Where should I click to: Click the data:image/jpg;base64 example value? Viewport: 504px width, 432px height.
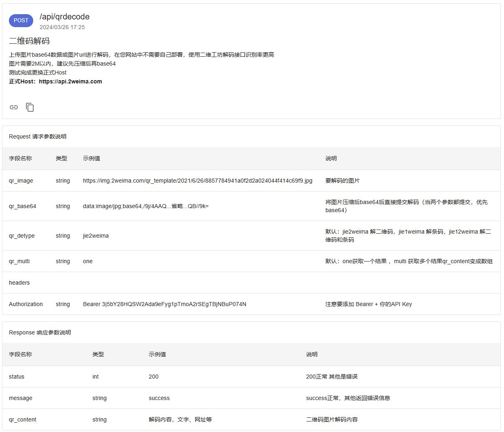coord(145,206)
